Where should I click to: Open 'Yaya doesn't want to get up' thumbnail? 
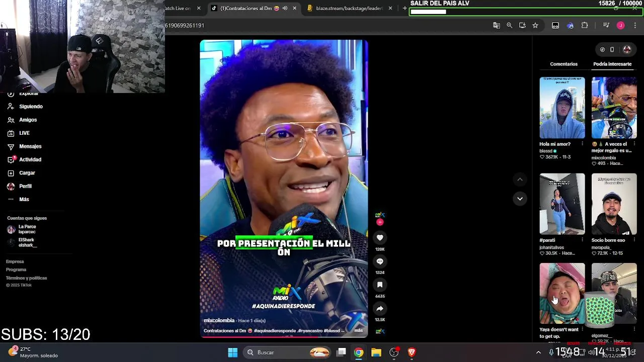562,294
